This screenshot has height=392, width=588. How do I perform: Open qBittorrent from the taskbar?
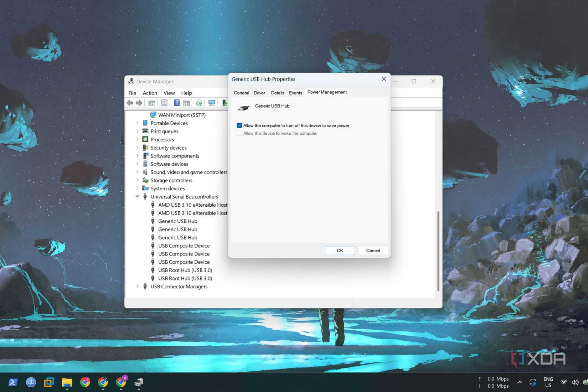tap(31, 382)
